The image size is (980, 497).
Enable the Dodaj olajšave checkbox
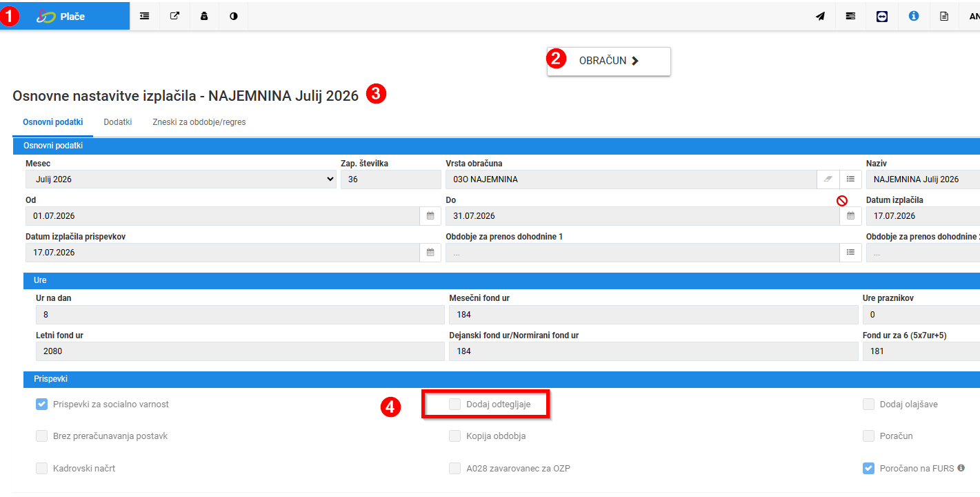[868, 404]
